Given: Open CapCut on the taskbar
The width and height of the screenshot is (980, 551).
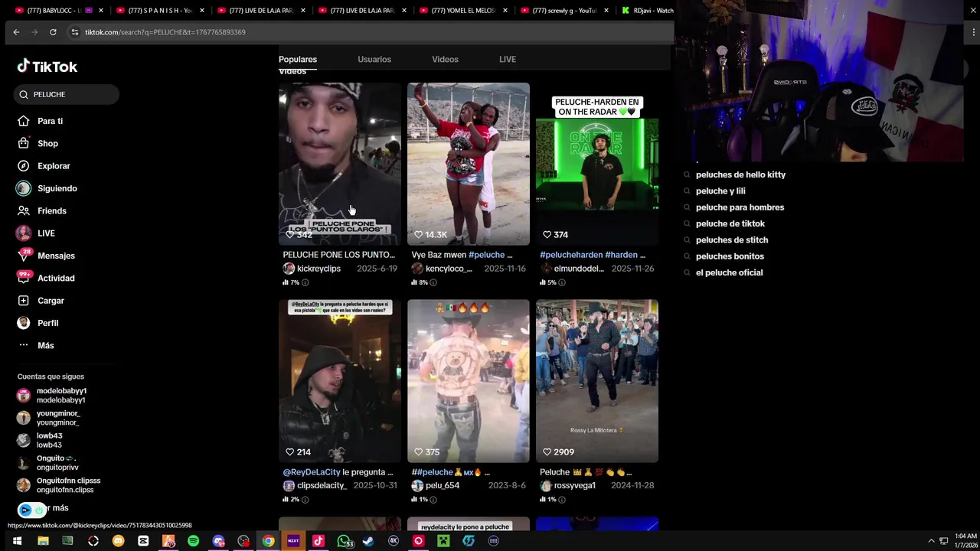Looking at the screenshot, I should coord(143,541).
